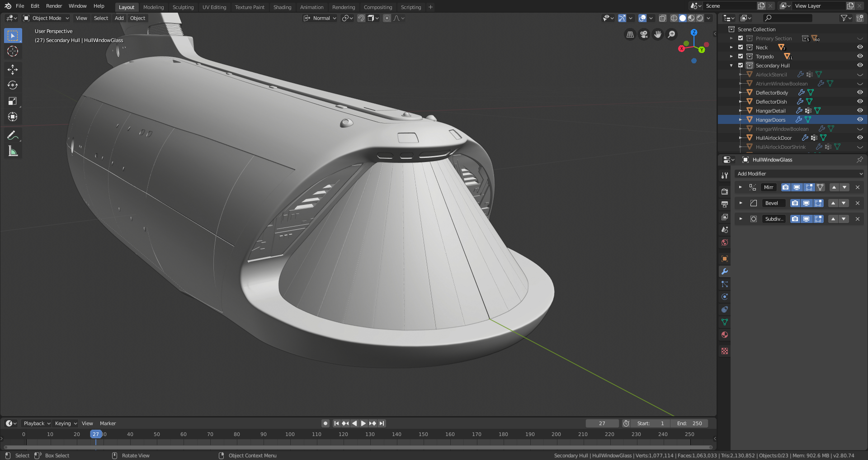Screen dimensions: 868x460
Task: Open the Object Mode dropdown
Action: pos(47,18)
